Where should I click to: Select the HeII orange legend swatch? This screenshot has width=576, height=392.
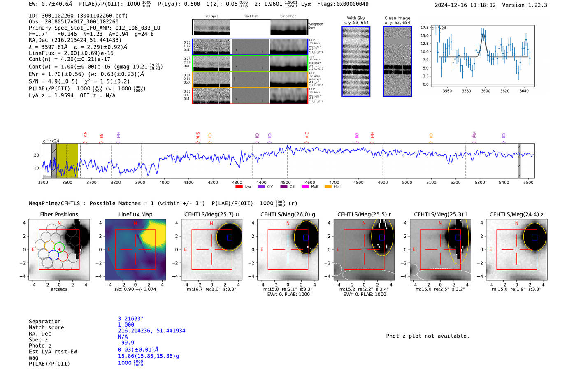(328, 186)
